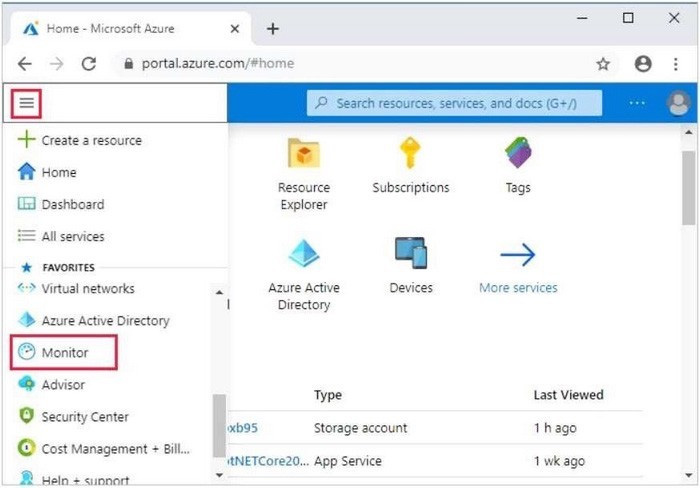Select the Monitor favorite label
The image size is (700, 488).
(x=65, y=353)
